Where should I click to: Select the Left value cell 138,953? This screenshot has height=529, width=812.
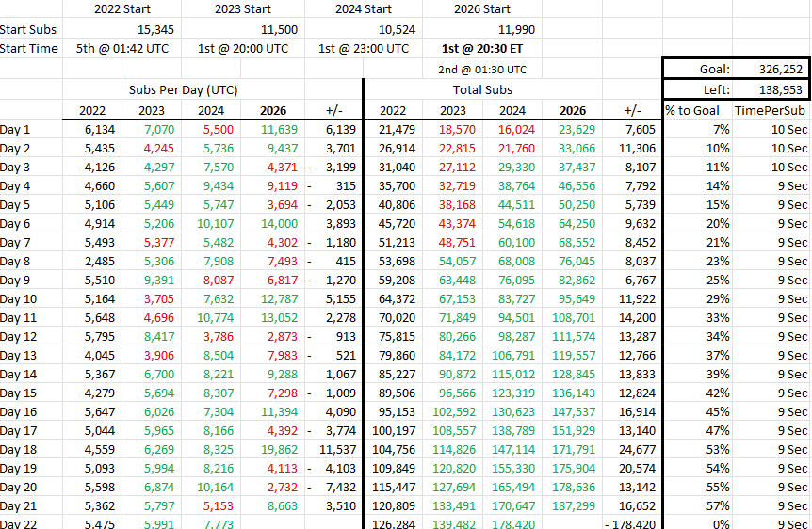[x=771, y=89]
